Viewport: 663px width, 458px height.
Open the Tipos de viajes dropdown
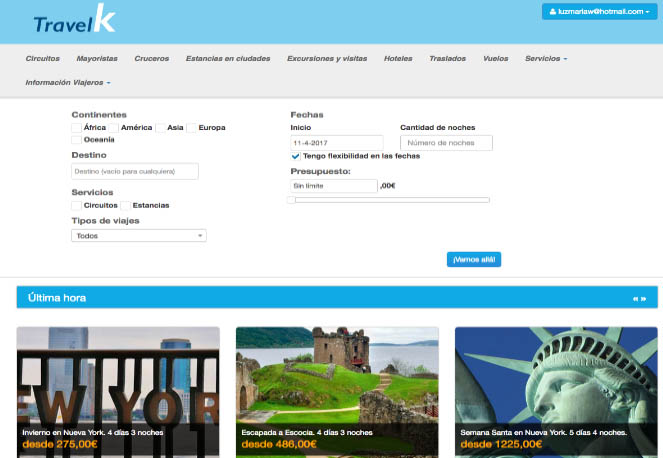coord(139,236)
